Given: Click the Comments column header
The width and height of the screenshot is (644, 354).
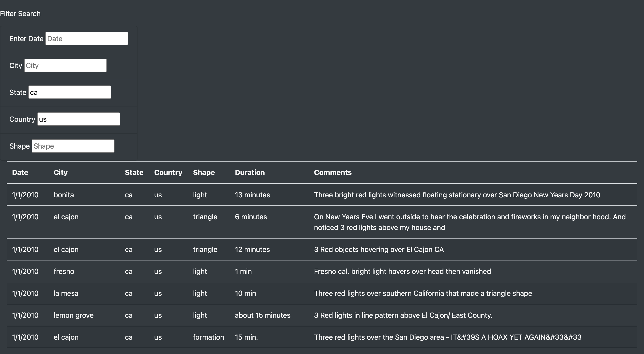Looking at the screenshot, I should pyautogui.click(x=333, y=172).
